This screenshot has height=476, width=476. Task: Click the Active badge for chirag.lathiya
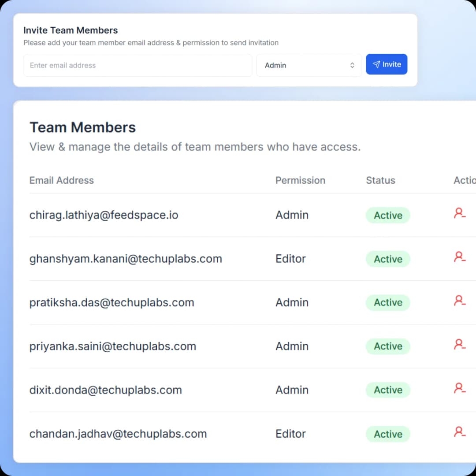[x=387, y=216]
